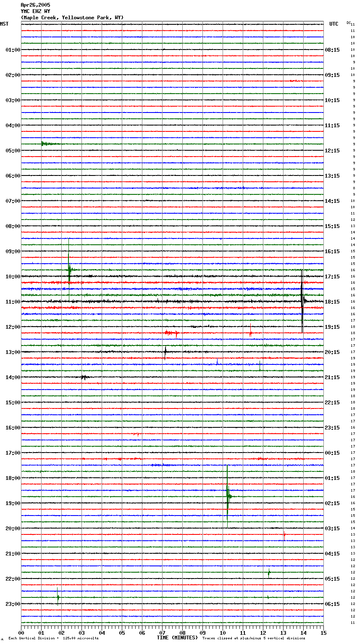357x644 pixels.
Task: Click the 08:15 UTC time label
Action: tap(332, 50)
